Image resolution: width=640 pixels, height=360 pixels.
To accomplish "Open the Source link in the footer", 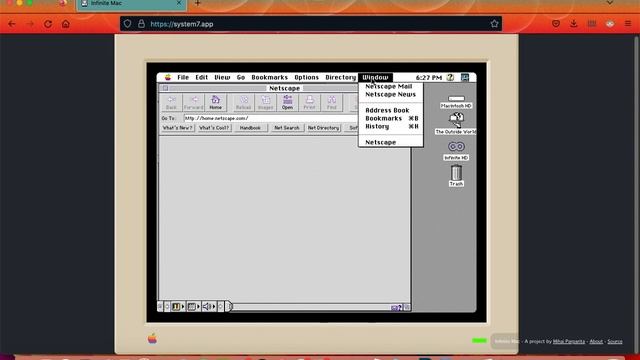I will click(615, 341).
